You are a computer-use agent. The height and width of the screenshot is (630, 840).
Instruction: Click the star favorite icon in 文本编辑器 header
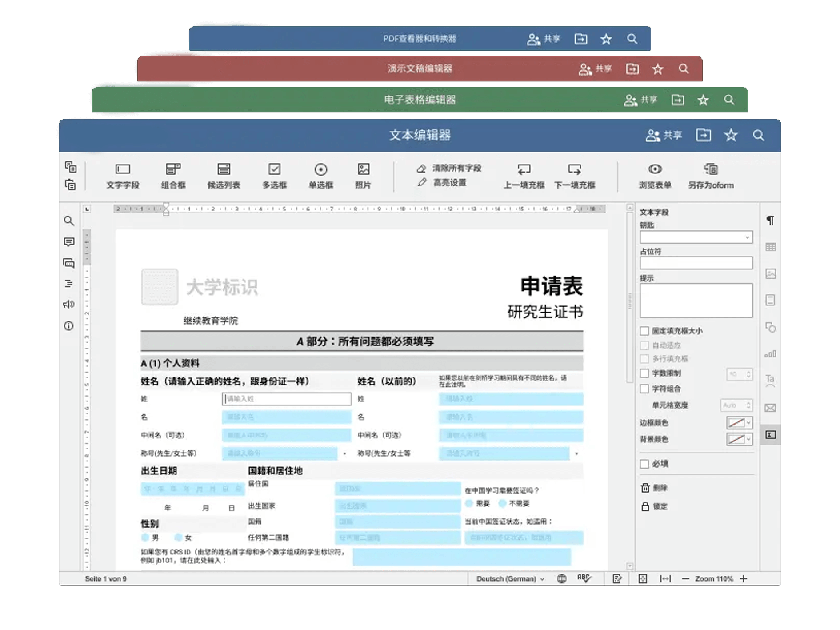(x=731, y=135)
